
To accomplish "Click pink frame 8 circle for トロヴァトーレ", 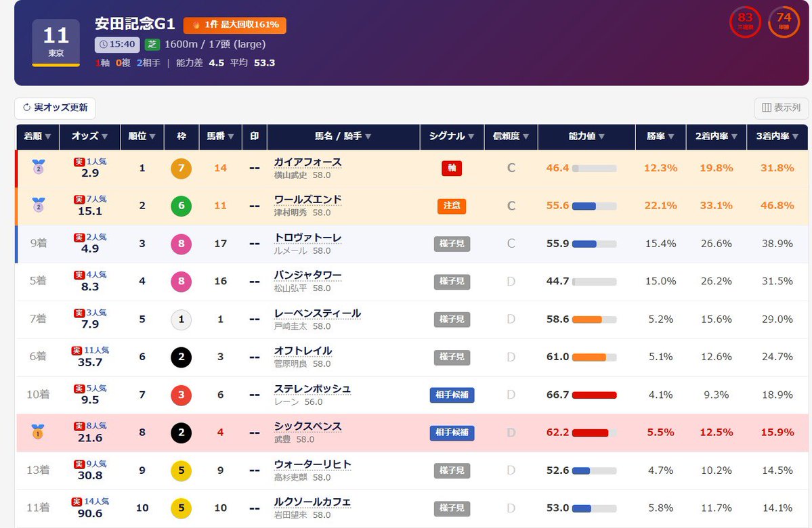I will 181,244.
